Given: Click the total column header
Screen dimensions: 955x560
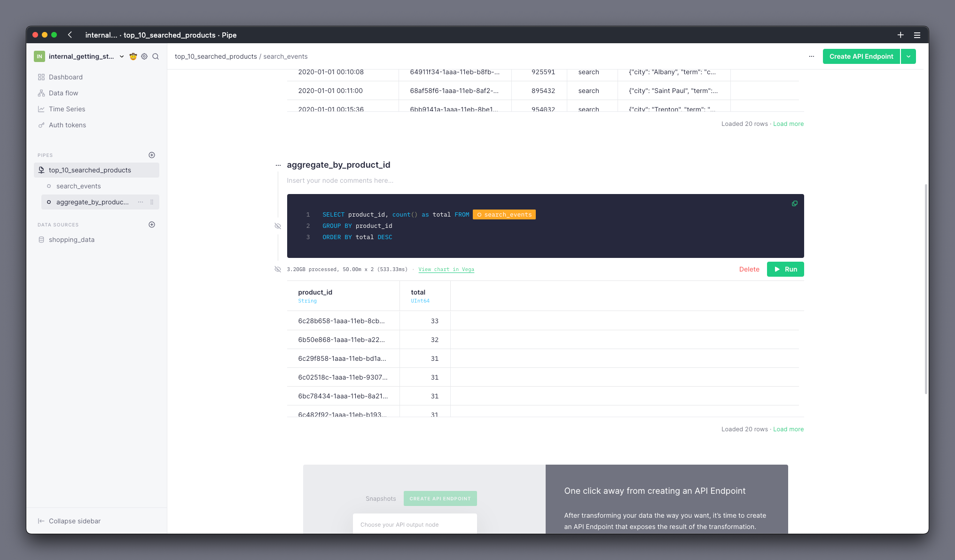Looking at the screenshot, I should point(425,296).
